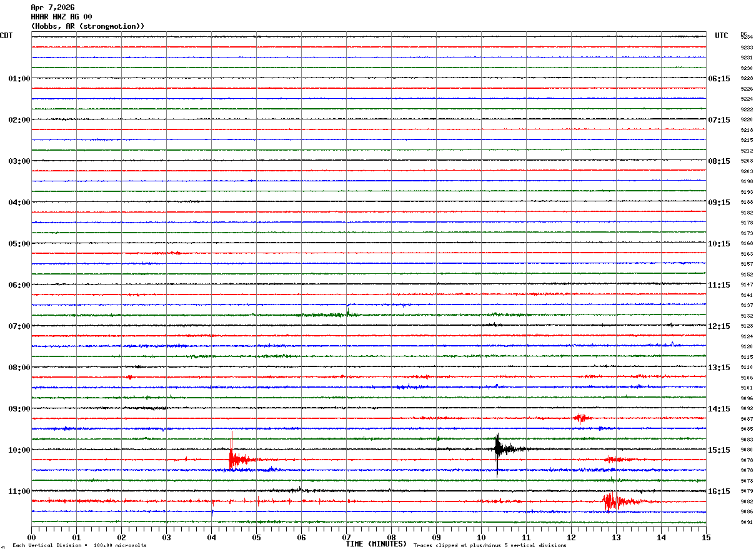Click DC offset value 9110

tap(747, 368)
